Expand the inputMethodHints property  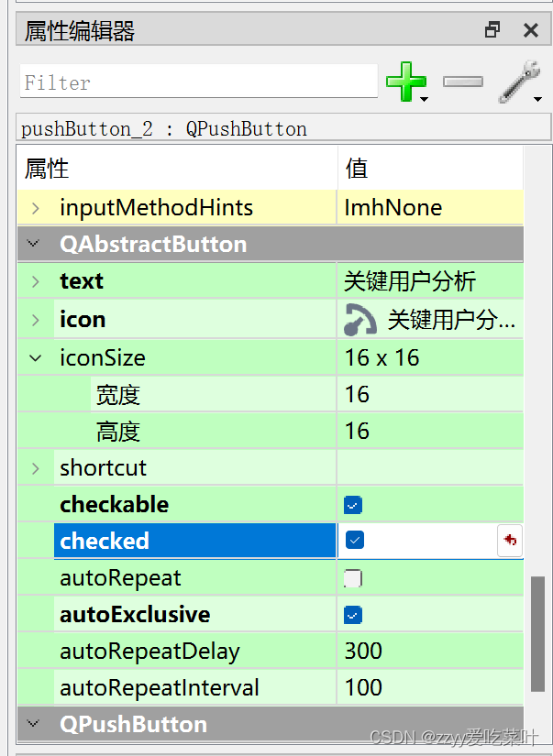35,208
